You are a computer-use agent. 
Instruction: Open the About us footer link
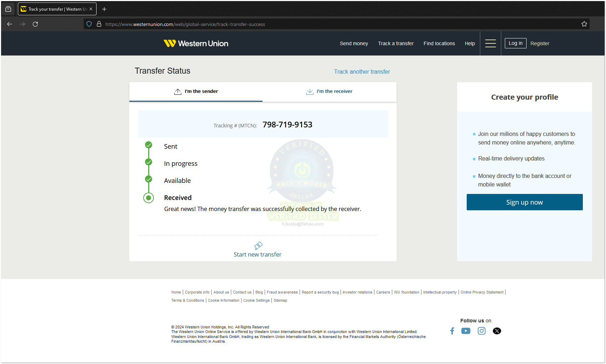coord(221,292)
